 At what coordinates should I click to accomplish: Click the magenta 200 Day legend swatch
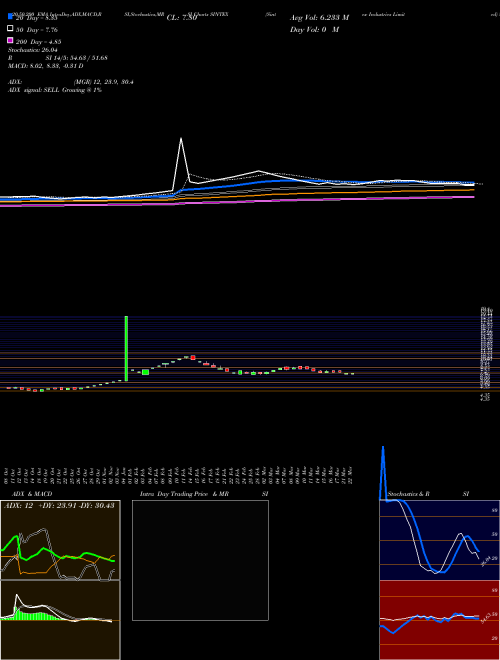click(10, 40)
